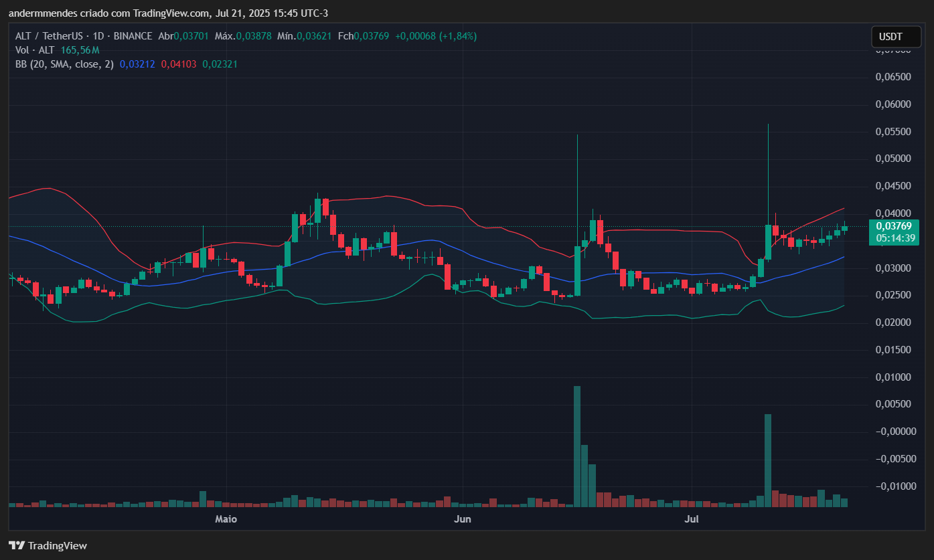Click the Máx. high value 0,03878

[x=254, y=36]
